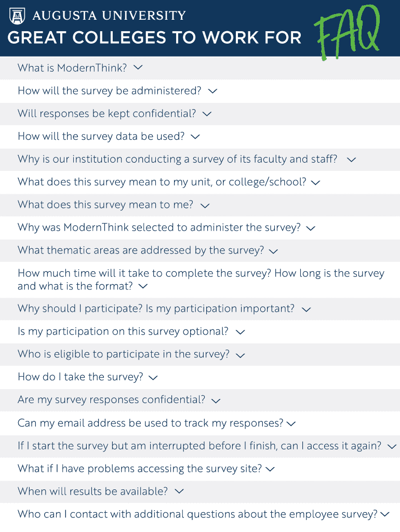
Task: Open "Who is eligible to participate in the survey?"
Action: pyautogui.click(x=123, y=355)
